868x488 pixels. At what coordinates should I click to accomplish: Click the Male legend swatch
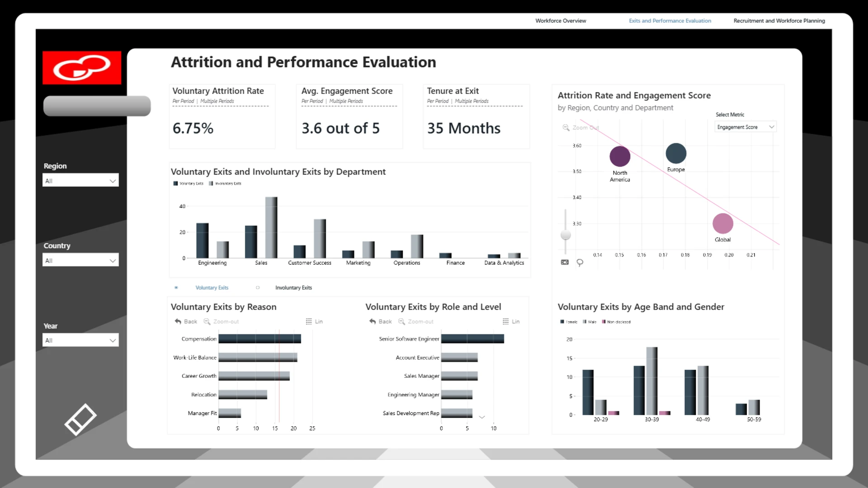tap(585, 322)
